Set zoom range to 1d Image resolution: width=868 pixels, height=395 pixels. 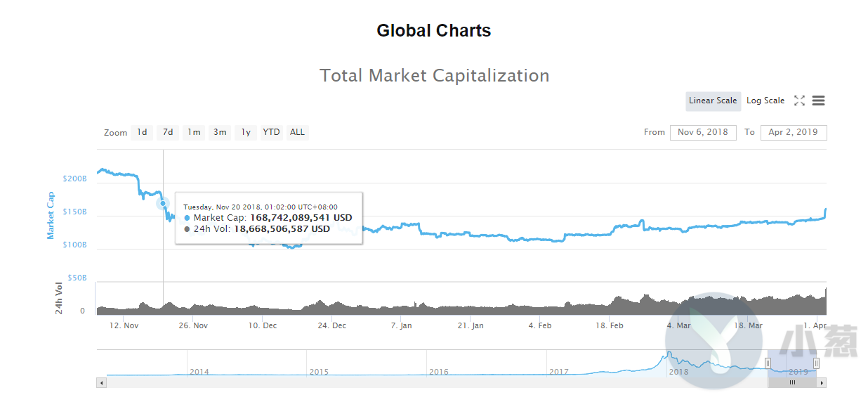142,132
